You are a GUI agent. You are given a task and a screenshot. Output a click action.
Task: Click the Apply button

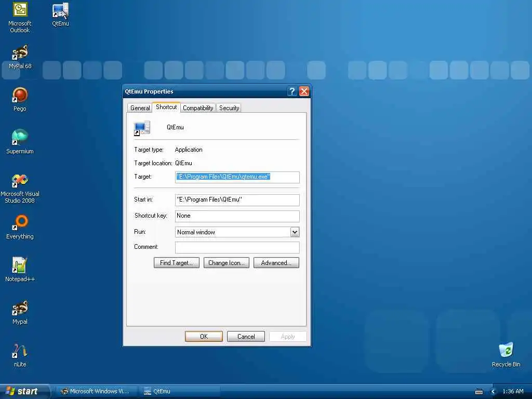click(x=288, y=337)
